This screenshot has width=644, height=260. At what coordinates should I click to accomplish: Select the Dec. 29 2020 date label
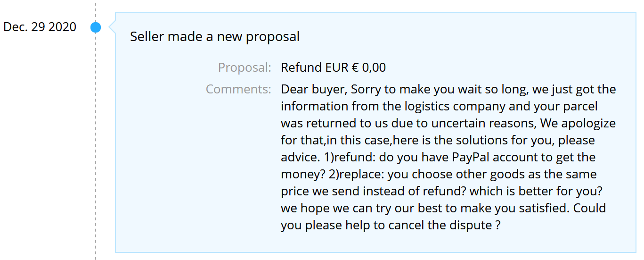pyautogui.click(x=40, y=27)
